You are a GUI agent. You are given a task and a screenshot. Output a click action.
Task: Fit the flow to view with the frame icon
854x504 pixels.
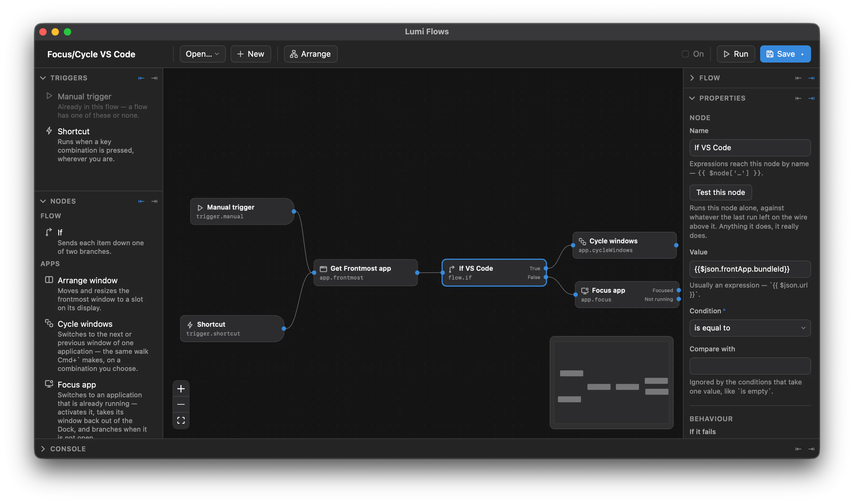coord(181,420)
